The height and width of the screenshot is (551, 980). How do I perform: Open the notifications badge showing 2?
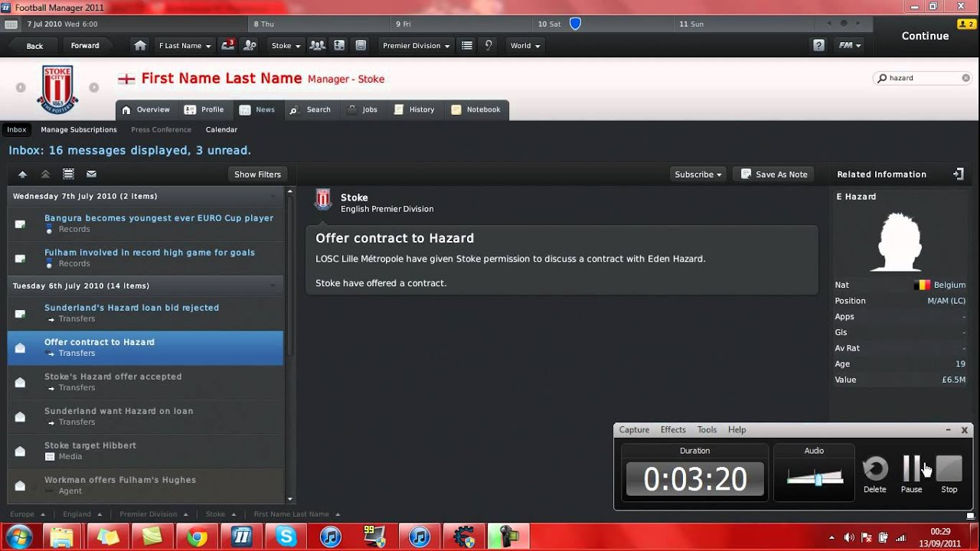click(x=966, y=24)
